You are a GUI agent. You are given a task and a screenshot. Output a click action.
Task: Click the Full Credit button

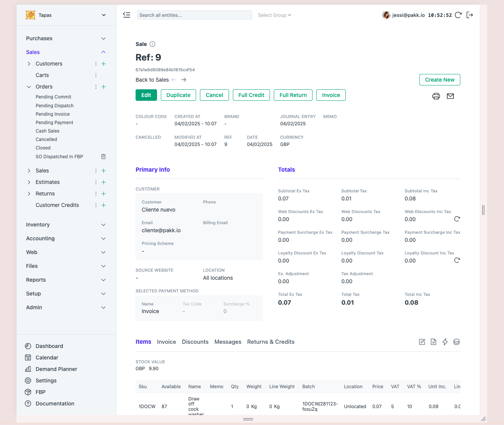(x=251, y=95)
